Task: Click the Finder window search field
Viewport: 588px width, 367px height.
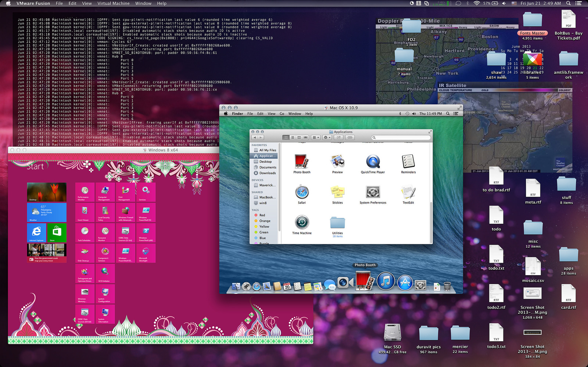Action: pyautogui.click(x=401, y=137)
